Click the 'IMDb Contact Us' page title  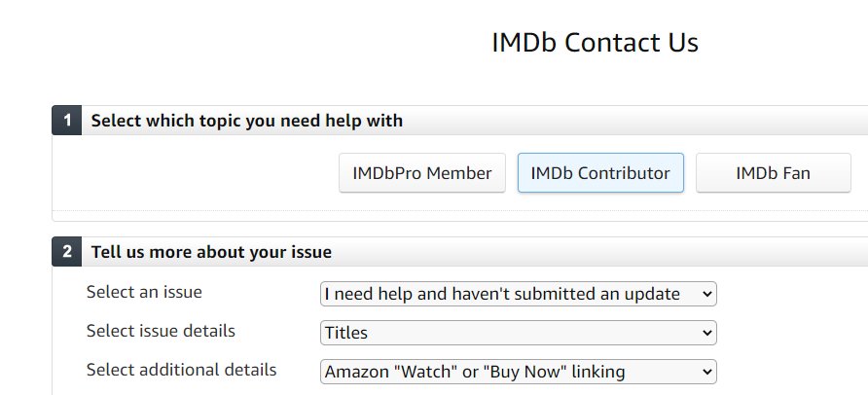595,43
